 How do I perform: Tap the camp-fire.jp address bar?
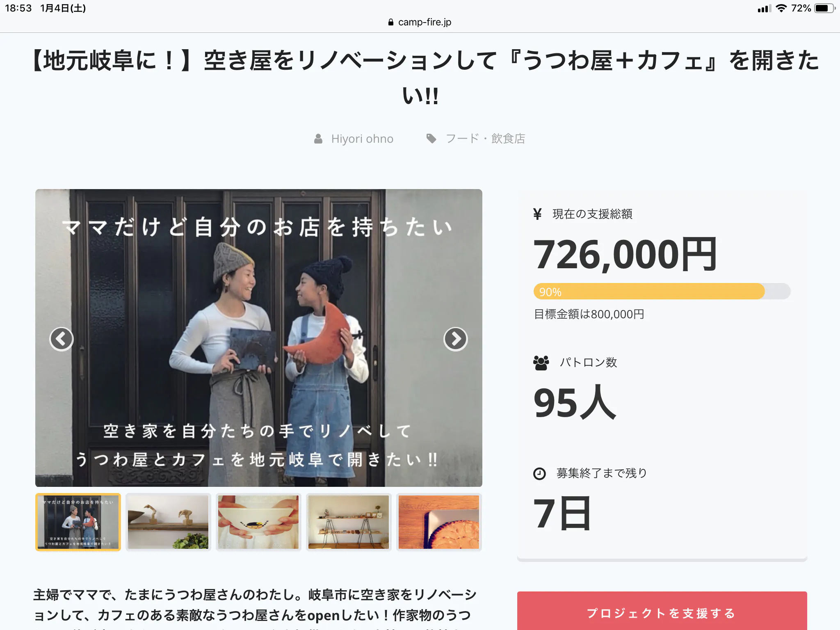420,22
